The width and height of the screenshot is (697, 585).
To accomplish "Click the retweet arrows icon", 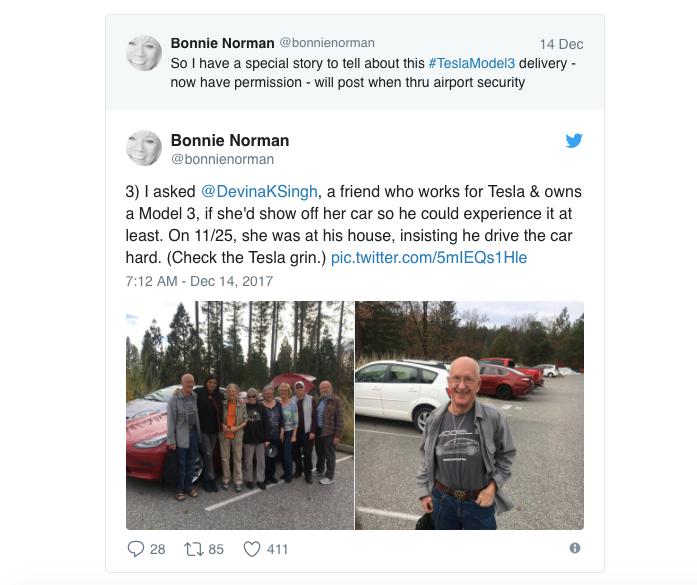I will pyautogui.click(x=192, y=548).
